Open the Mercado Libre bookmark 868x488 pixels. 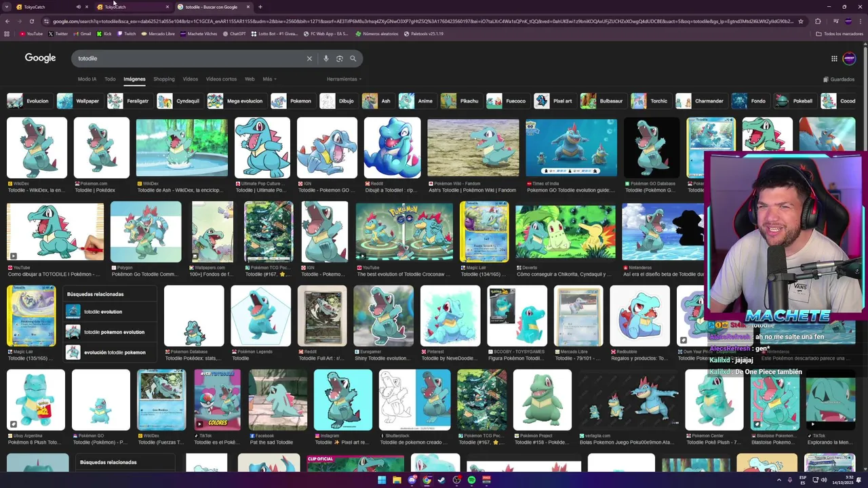point(158,33)
